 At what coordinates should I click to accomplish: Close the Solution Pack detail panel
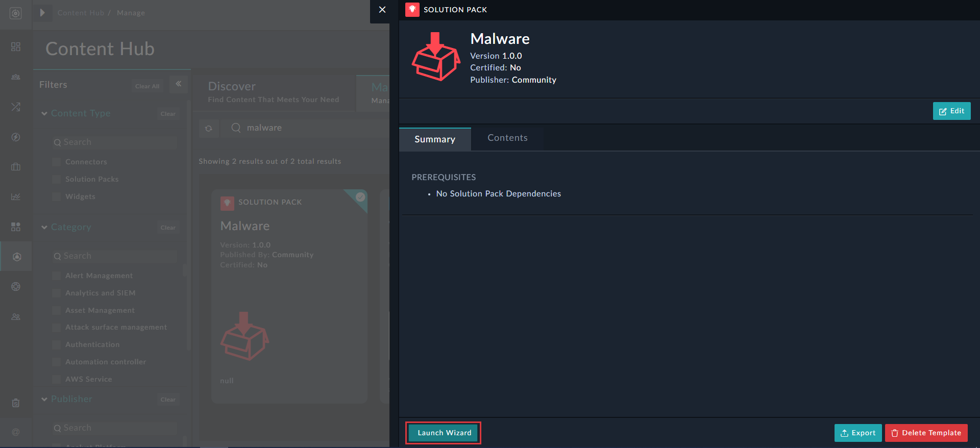pos(382,10)
